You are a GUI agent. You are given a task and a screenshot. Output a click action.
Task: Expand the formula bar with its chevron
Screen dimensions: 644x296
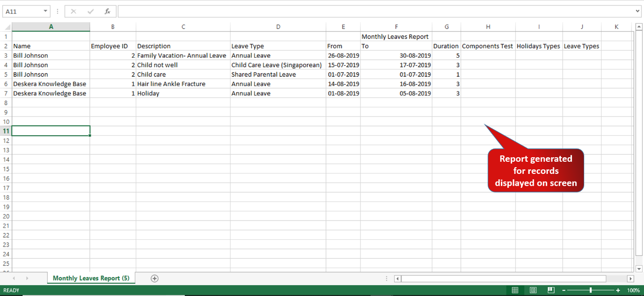637,11
